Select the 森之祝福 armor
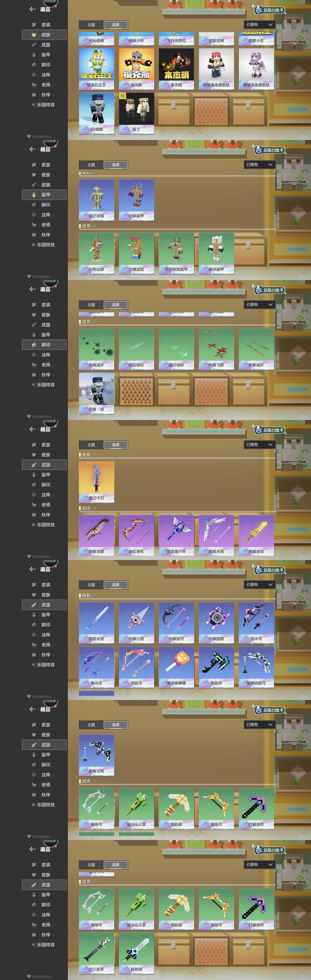 coord(97,200)
